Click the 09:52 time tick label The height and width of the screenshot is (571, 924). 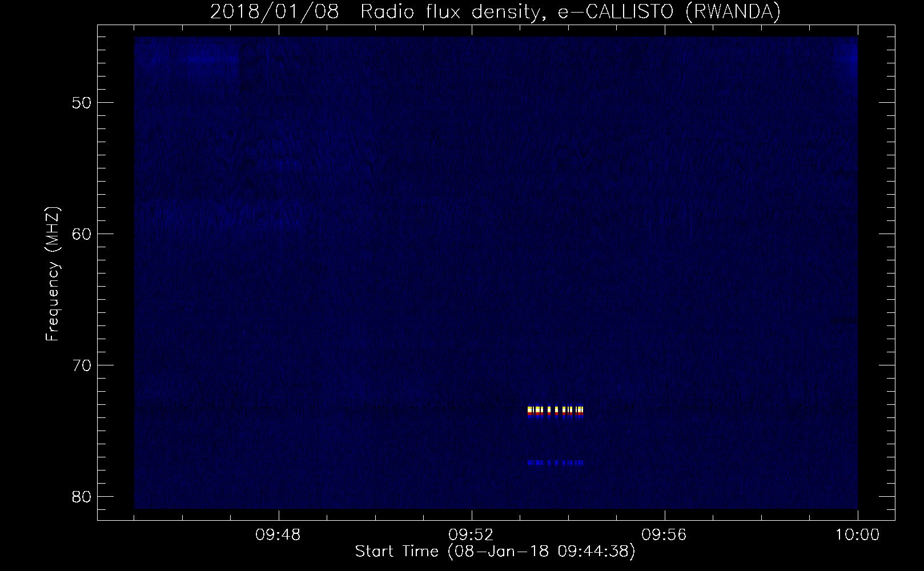tap(472, 535)
